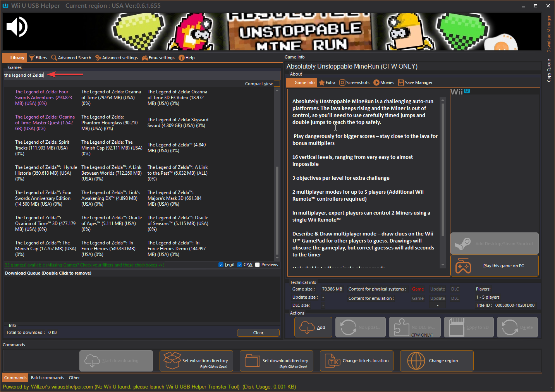Click the Change region globe icon
Image resolution: width=555 pixels, height=392 pixels.
click(x=416, y=361)
